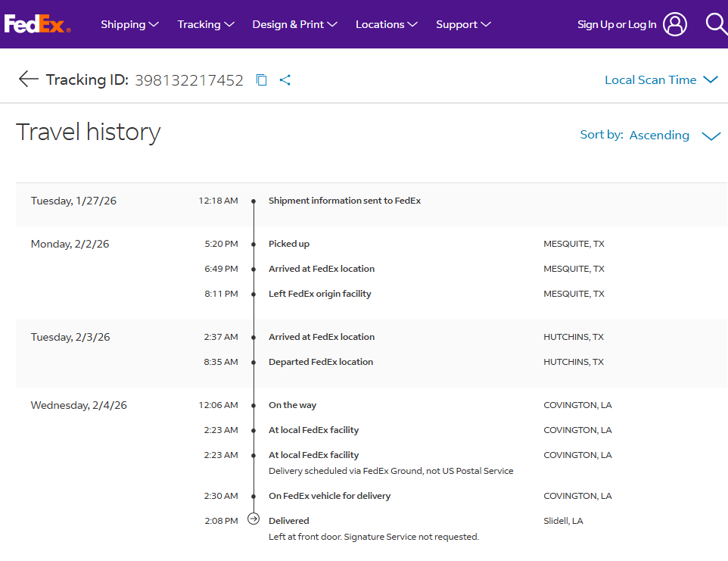
Task: Go back using the left arrow
Action: point(28,79)
